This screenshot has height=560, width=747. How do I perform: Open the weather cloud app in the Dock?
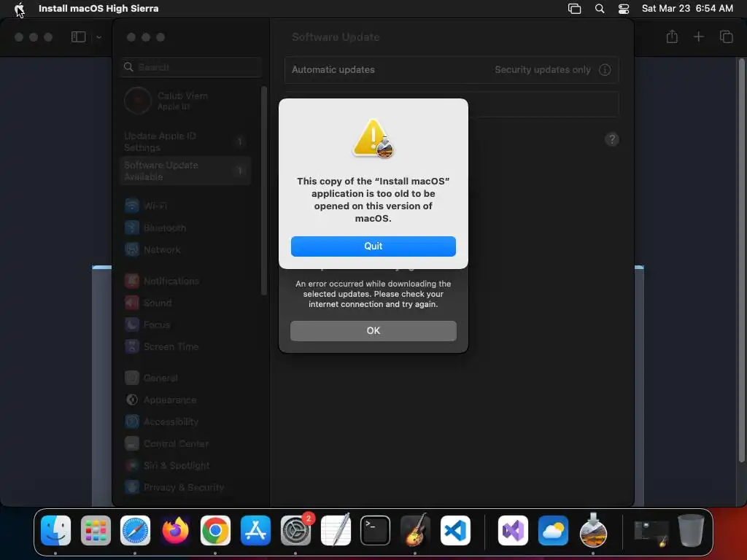[x=553, y=531]
